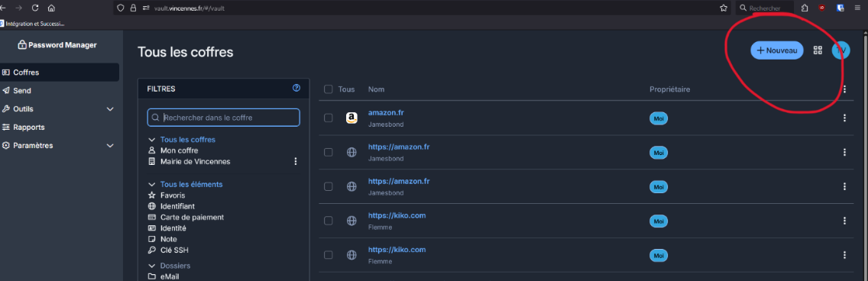
Task: Tick checkbox of first https://kiko.com row
Action: [329, 221]
